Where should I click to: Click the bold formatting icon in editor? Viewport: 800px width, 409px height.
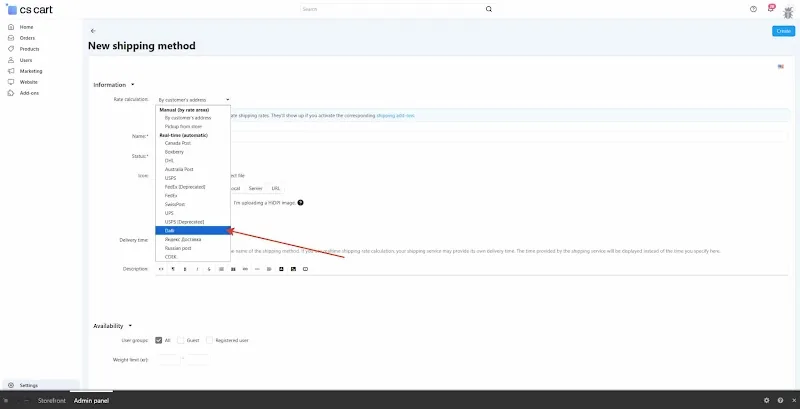coord(185,269)
